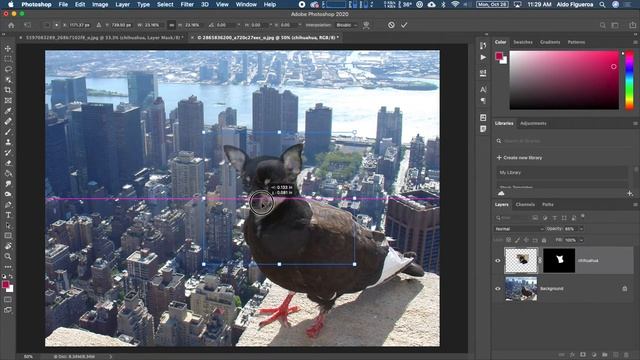Unlock the Background layer lock icon
Screen dimensions: 640x360
point(624,289)
